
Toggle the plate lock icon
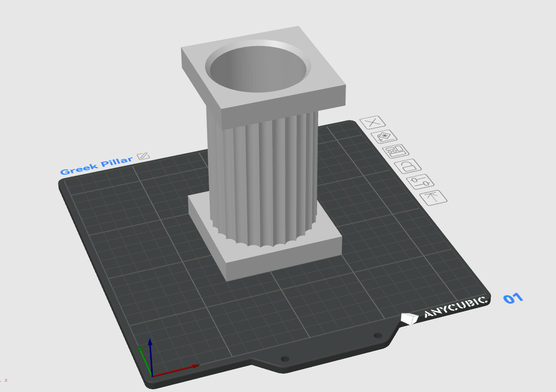point(409,166)
